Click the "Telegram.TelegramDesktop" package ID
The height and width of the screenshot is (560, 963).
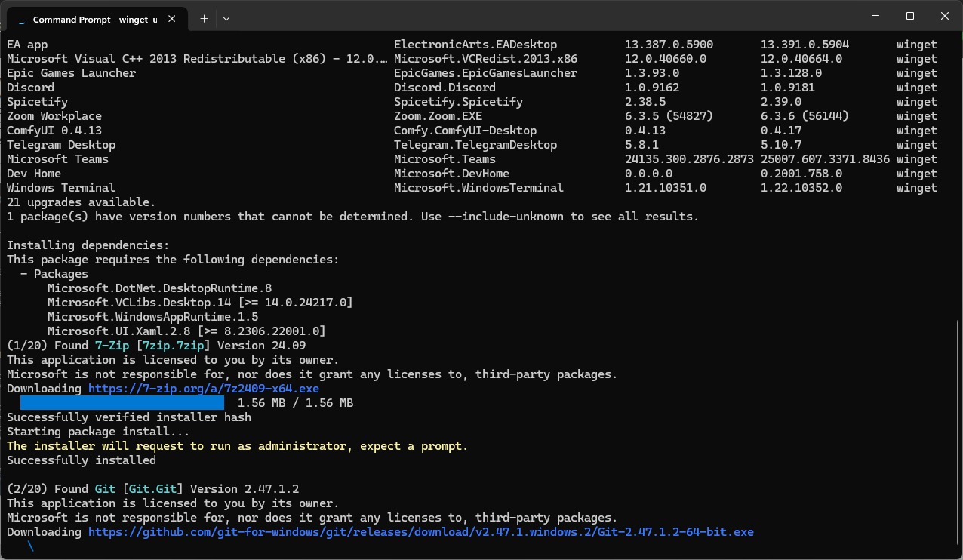click(475, 145)
